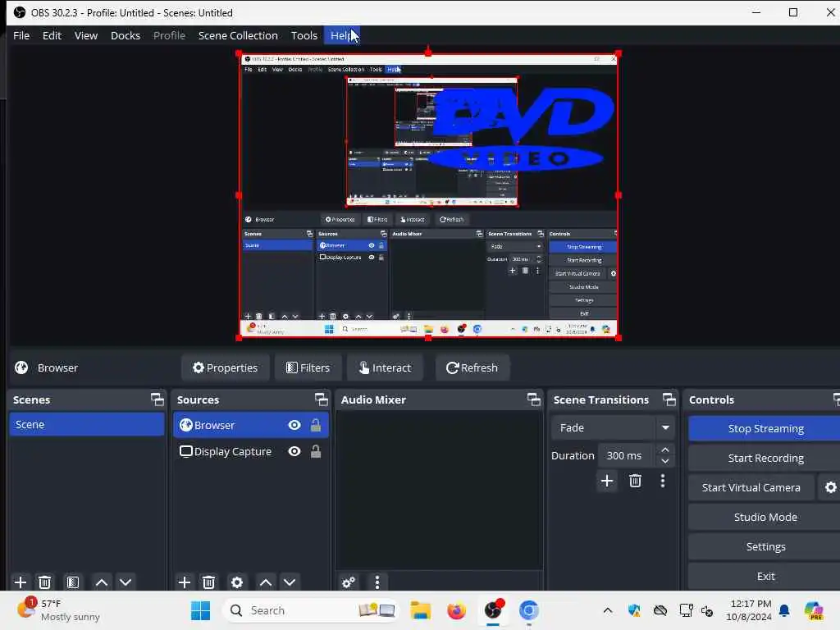Undock the Scene Transitions panel

coord(669,399)
